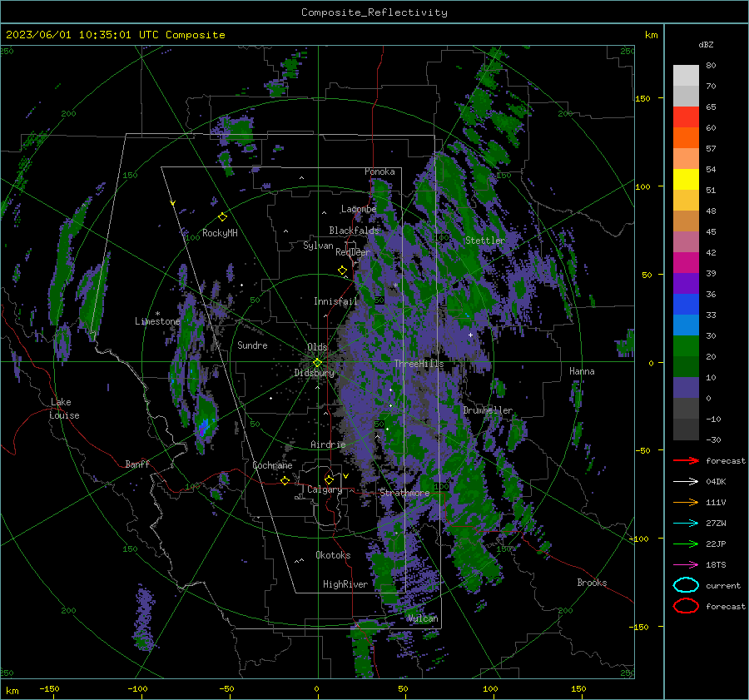Click the magenta 18TS arrow legend icon
Image resolution: width=749 pixels, height=700 pixels.
coord(686,565)
